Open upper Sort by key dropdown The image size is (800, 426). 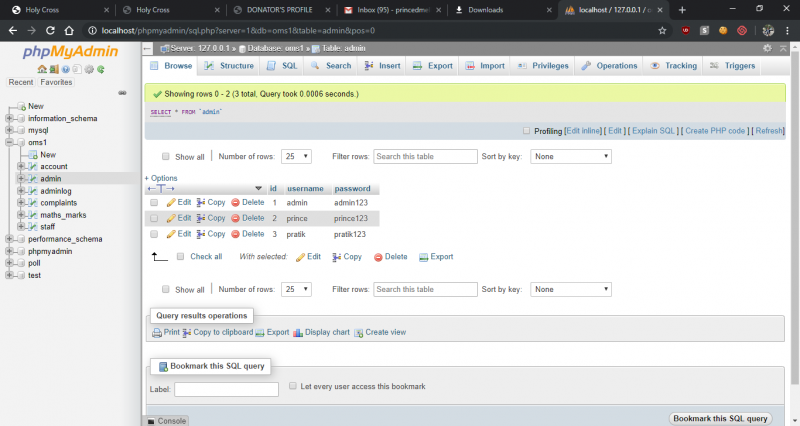point(570,156)
